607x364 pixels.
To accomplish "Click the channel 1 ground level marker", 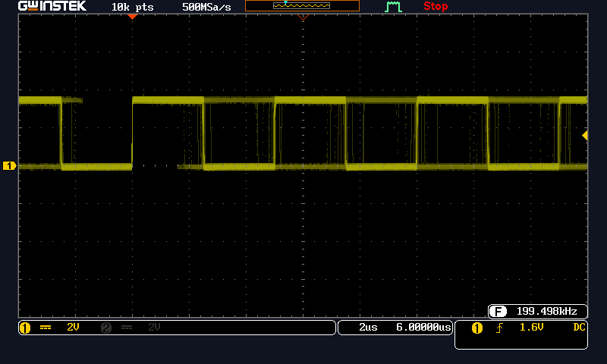I will (9, 165).
